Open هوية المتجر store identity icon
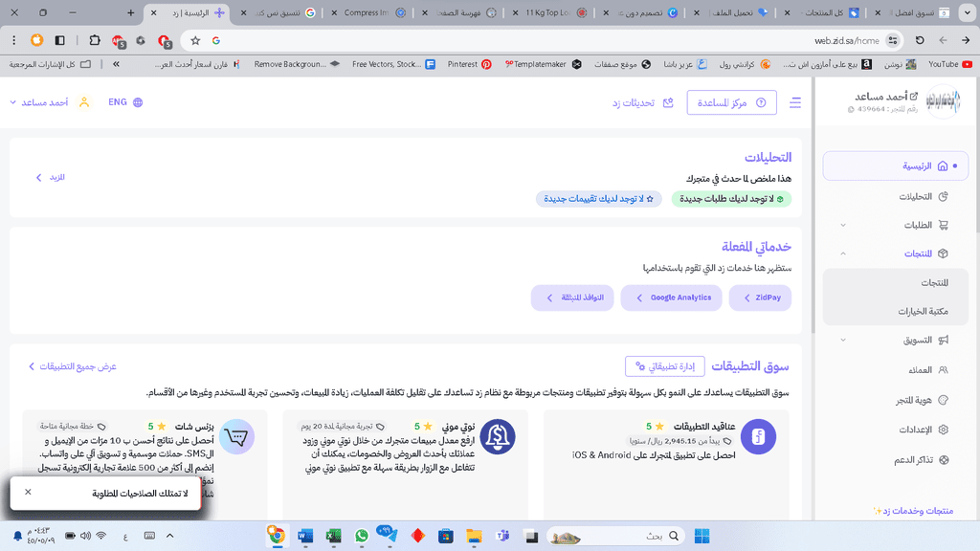This screenshot has width=980, height=551. pos(943,400)
